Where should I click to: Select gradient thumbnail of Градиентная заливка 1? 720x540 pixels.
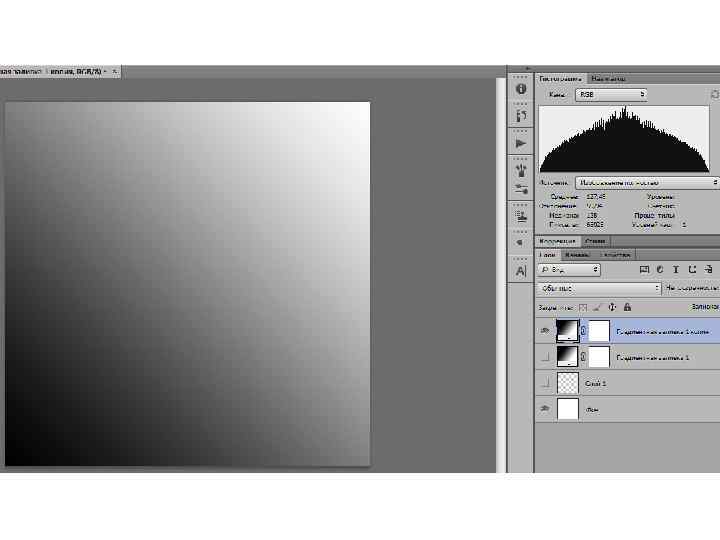point(567,357)
